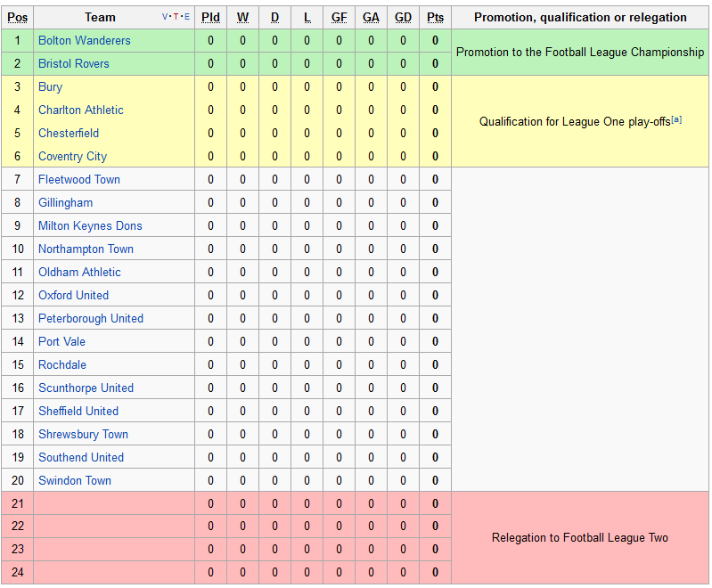Screen dimensions: 712x588
Task: Open the Charlton Athletic team link
Action: pyautogui.click(x=81, y=110)
